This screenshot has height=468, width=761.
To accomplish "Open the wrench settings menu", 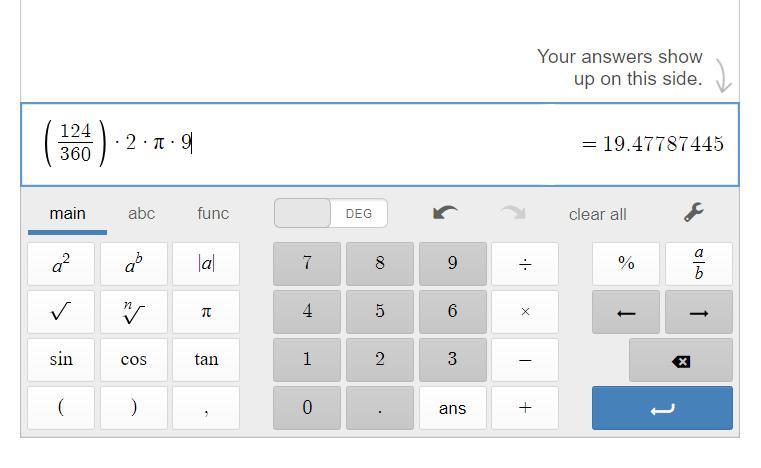I will click(694, 212).
